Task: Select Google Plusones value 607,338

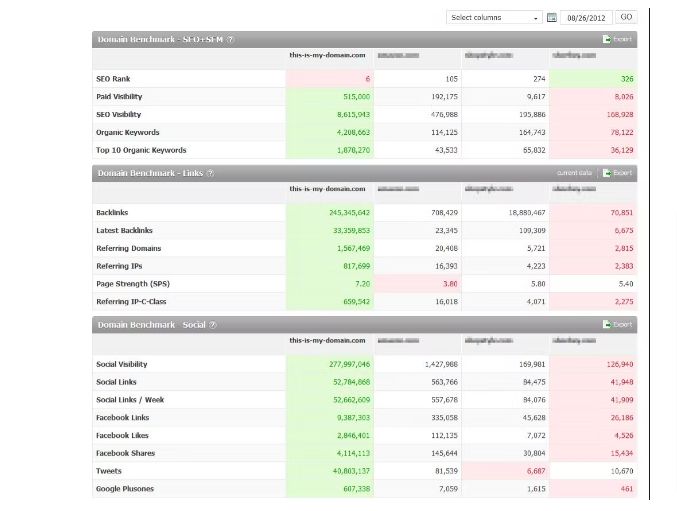Action: 357,489
